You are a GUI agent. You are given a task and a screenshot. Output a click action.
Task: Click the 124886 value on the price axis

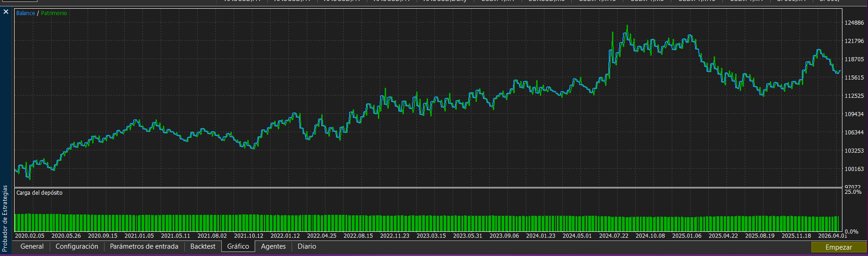click(854, 22)
